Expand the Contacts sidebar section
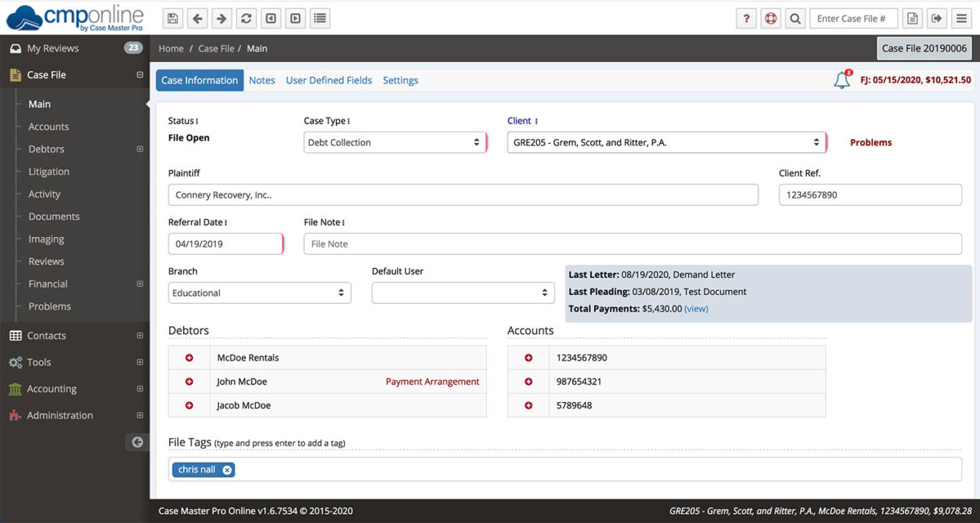The height and width of the screenshot is (523, 980). click(139, 336)
